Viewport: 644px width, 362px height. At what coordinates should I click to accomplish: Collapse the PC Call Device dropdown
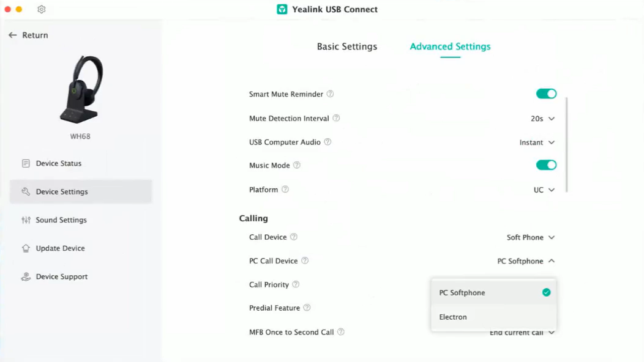pyautogui.click(x=526, y=261)
